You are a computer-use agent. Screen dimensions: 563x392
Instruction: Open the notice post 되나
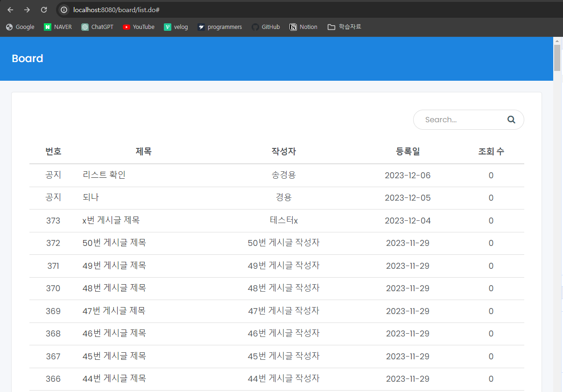pyautogui.click(x=91, y=198)
